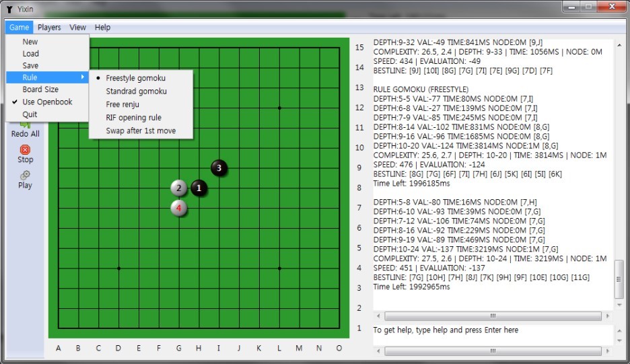The image size is (630, 364).
Task: Select Board Size from Game menu
Action: (x=40, y=89)
